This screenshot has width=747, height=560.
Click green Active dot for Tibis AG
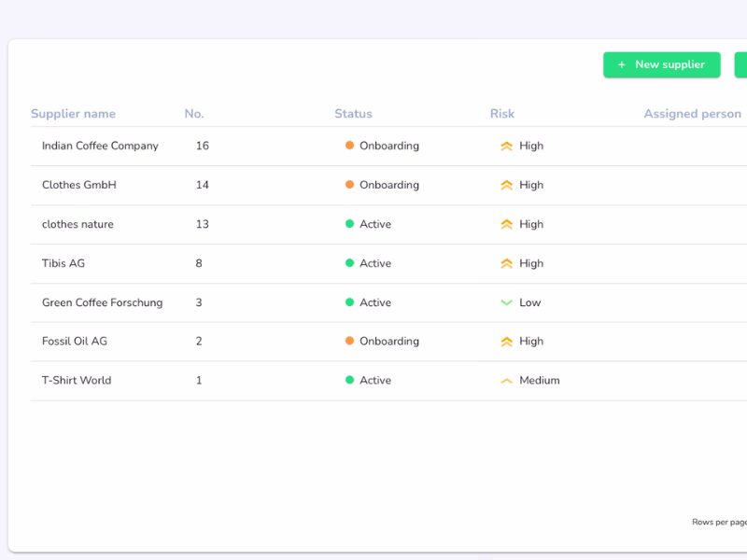click(x=349, y=263)
